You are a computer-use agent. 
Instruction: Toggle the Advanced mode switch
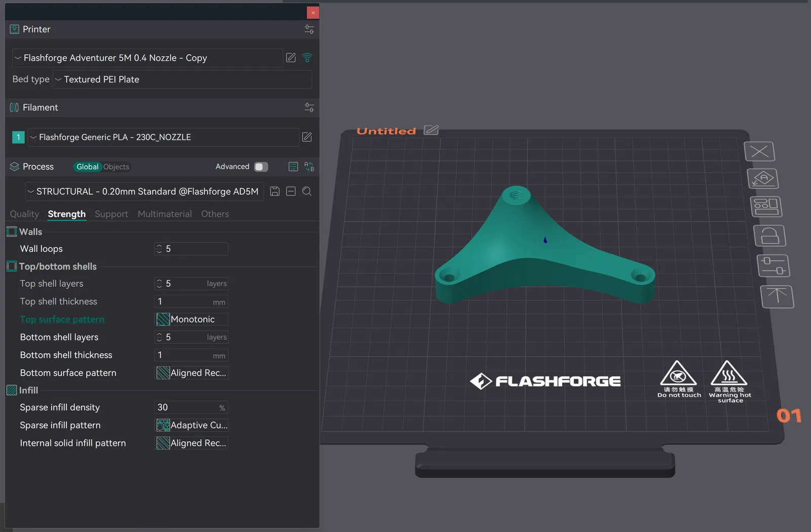pos(261,167)
